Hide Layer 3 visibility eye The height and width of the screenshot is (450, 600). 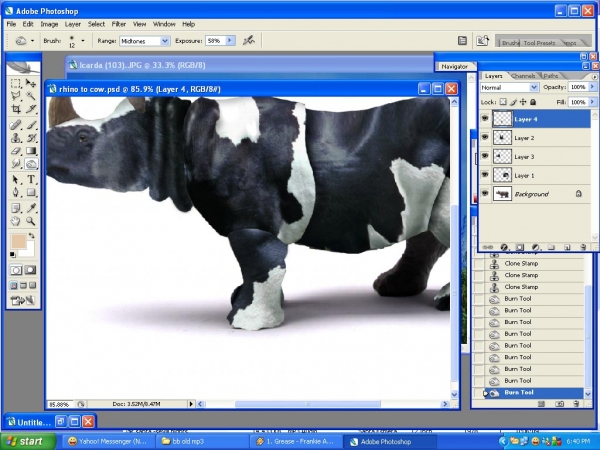click(x=485, y=156)
